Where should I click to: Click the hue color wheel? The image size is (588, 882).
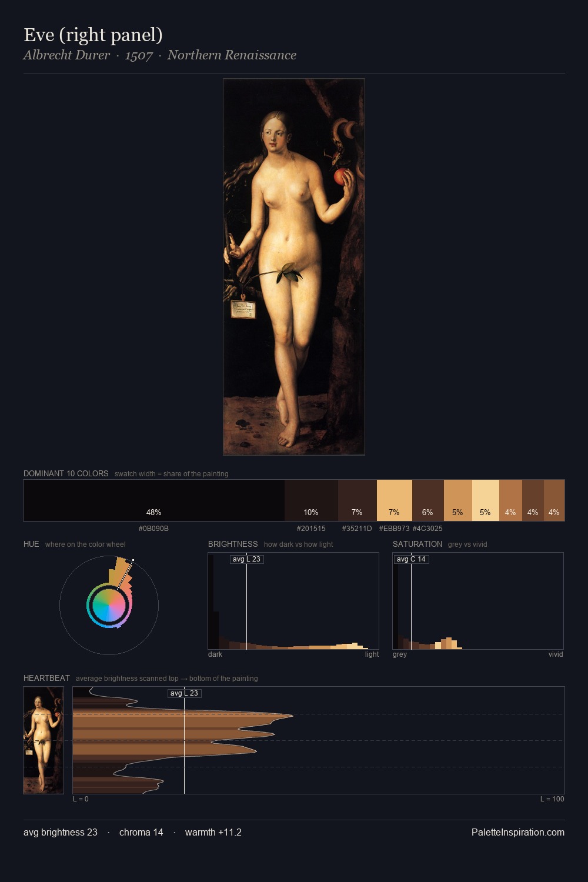[x=109, y=605]
